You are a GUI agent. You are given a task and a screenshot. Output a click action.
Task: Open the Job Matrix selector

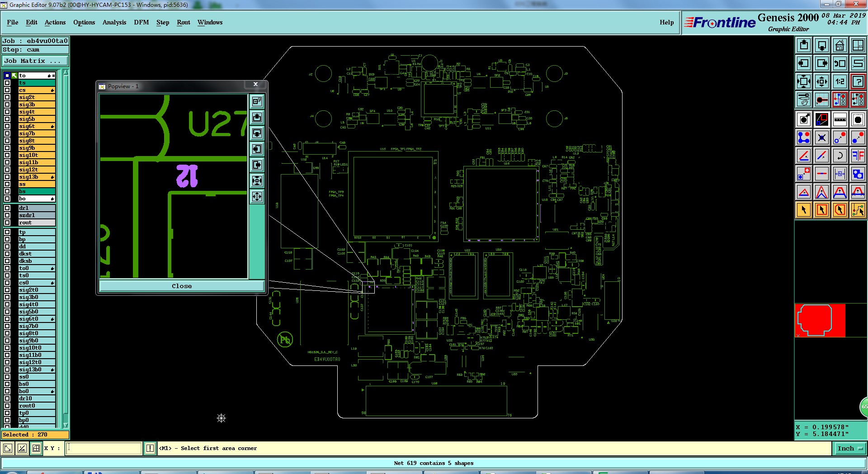(35, 61)
